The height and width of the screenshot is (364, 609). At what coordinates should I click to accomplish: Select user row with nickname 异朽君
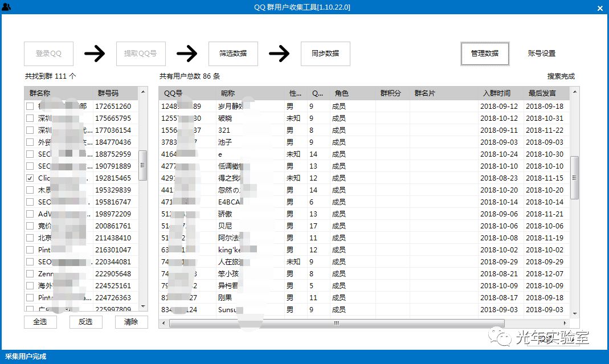364,285
